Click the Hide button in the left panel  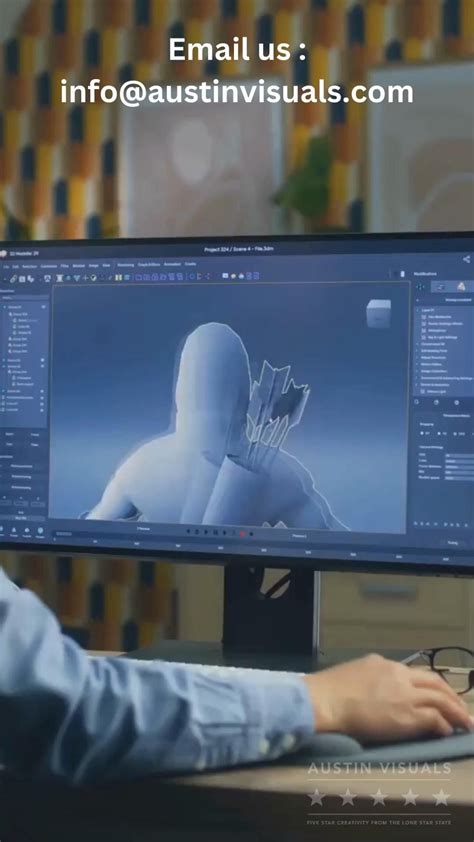10,445
